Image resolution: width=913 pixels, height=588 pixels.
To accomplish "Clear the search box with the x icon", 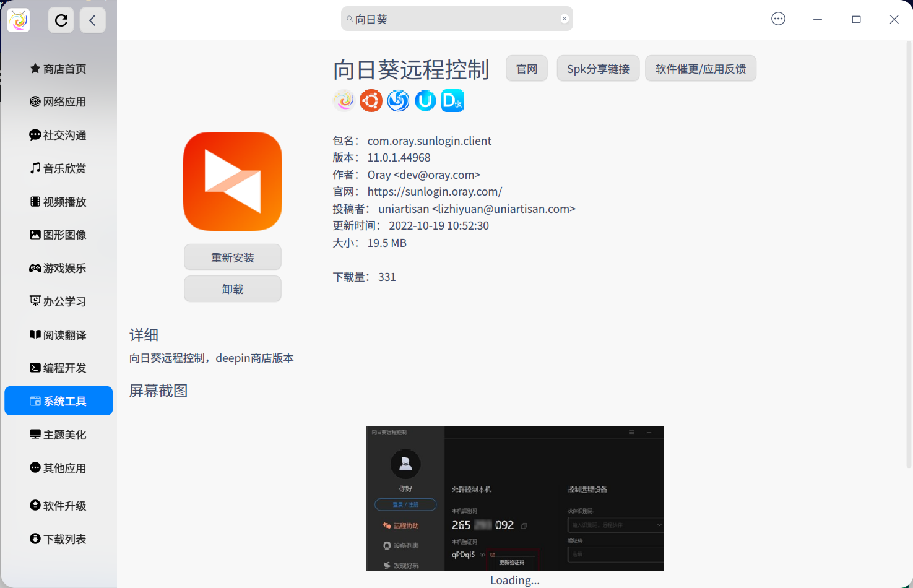I will tap(564, 19).
